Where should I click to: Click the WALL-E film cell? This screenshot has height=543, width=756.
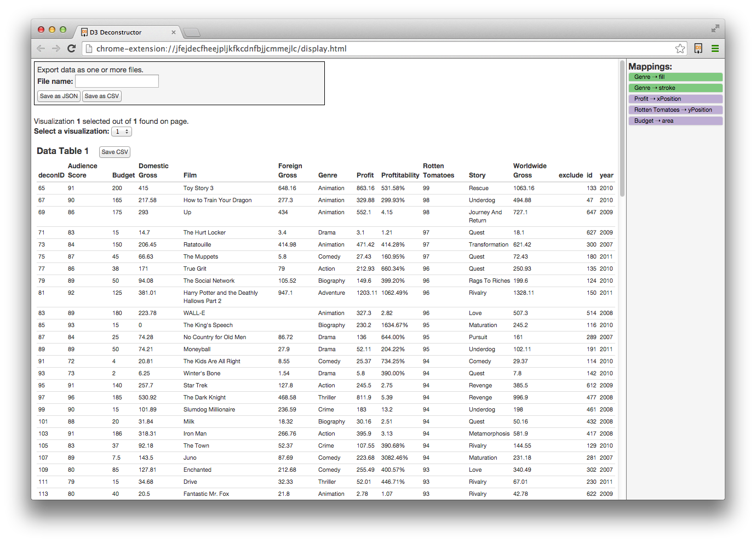tap(194, 313)
